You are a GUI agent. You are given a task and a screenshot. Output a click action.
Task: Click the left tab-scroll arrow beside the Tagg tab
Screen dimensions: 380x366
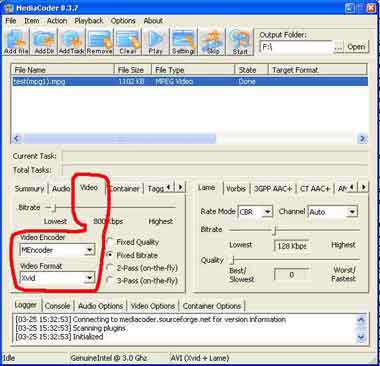tap(169, 187)
